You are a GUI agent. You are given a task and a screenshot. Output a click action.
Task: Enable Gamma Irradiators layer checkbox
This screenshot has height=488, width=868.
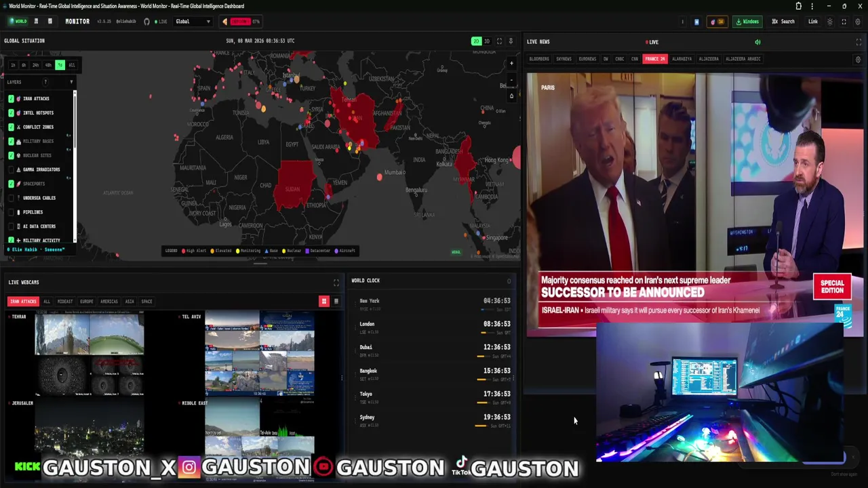(11, 169)
